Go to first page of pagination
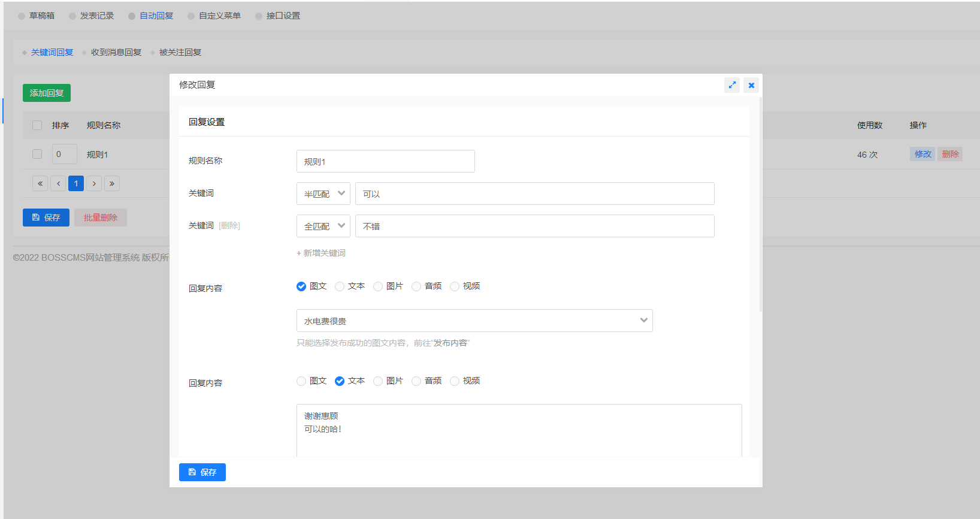The height and width of the screenshot is (519, 980). (40, 183)
